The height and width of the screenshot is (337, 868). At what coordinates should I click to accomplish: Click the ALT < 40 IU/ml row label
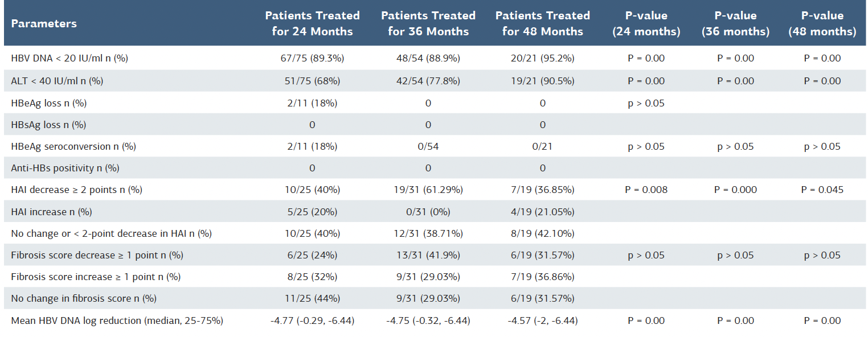click(57, 81)
